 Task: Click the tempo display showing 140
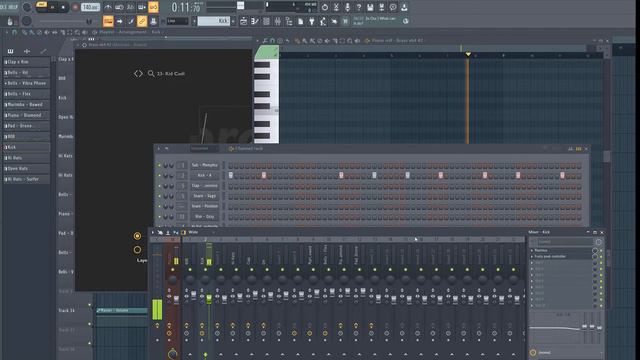click(x=90, y=7)
